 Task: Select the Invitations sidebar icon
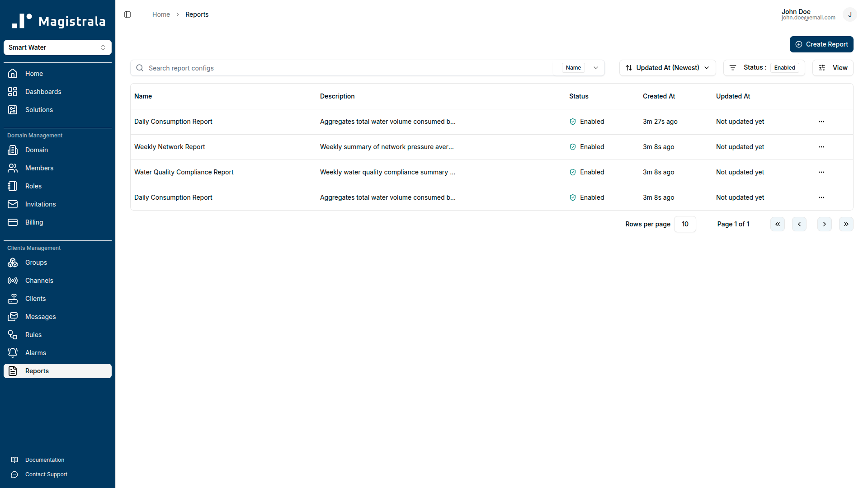pos(12,204)
